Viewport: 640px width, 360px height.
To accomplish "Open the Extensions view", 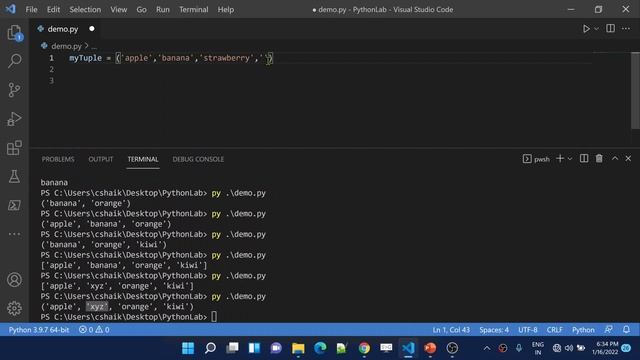I will point(14,148).
